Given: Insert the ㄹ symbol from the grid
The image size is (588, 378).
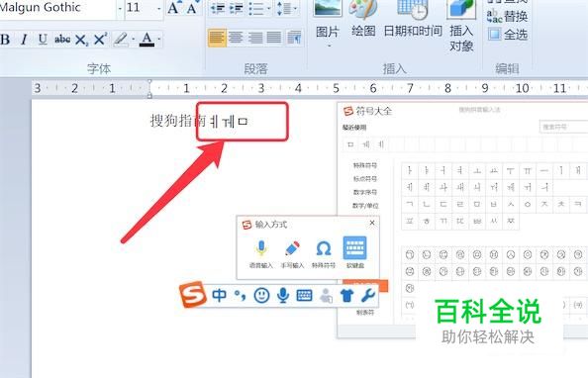Looking at the screenshot, I should coord(460,205).
